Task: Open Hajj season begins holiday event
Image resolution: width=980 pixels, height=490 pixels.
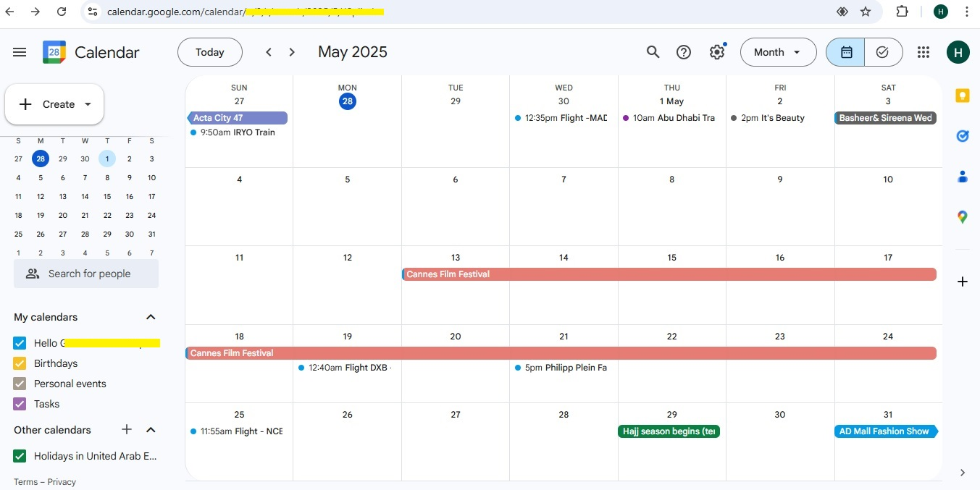Action: click(669, 431)
